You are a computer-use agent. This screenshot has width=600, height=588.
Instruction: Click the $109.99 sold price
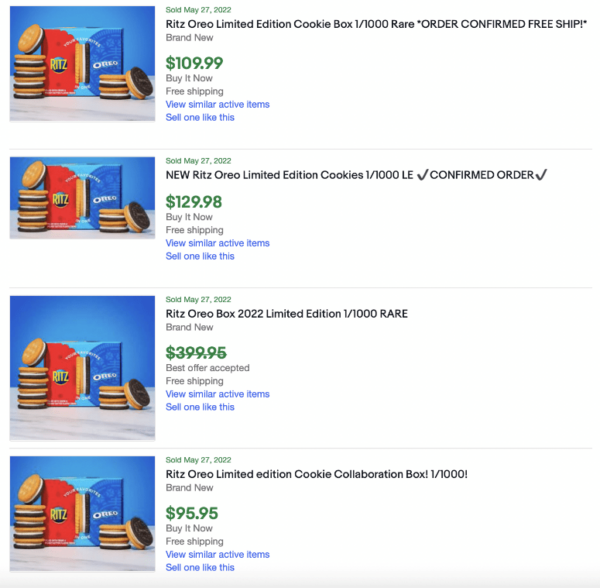point(194,63)
